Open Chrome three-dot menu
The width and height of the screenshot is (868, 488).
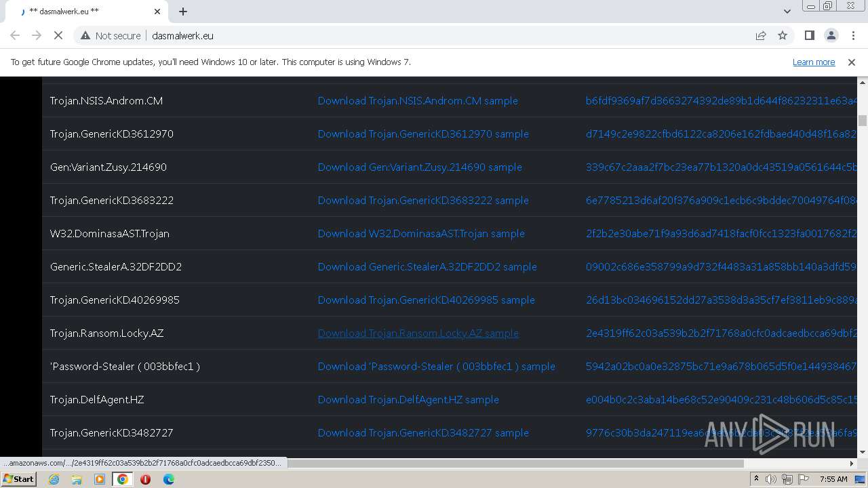(x=853, y=35)
